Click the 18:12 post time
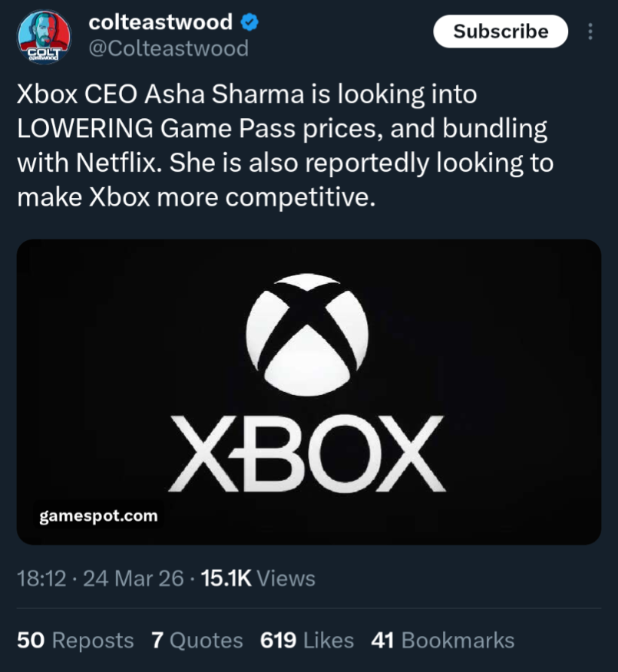 click(x=41, y=578)
